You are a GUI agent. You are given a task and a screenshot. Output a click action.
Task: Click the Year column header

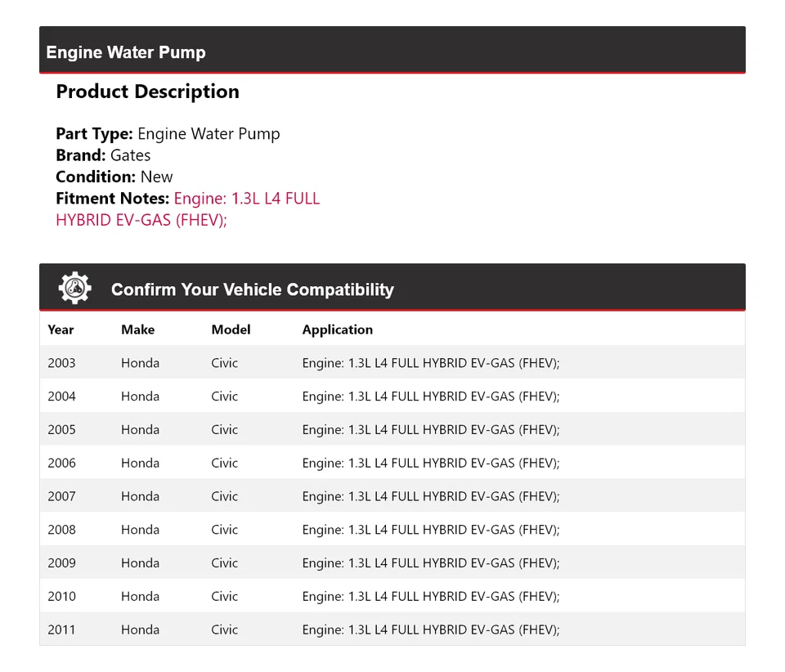coord(61,329)
